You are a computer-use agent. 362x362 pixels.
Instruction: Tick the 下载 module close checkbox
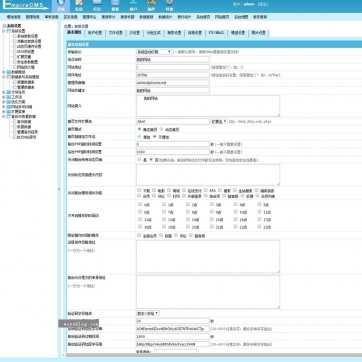[x=139, y=190]
